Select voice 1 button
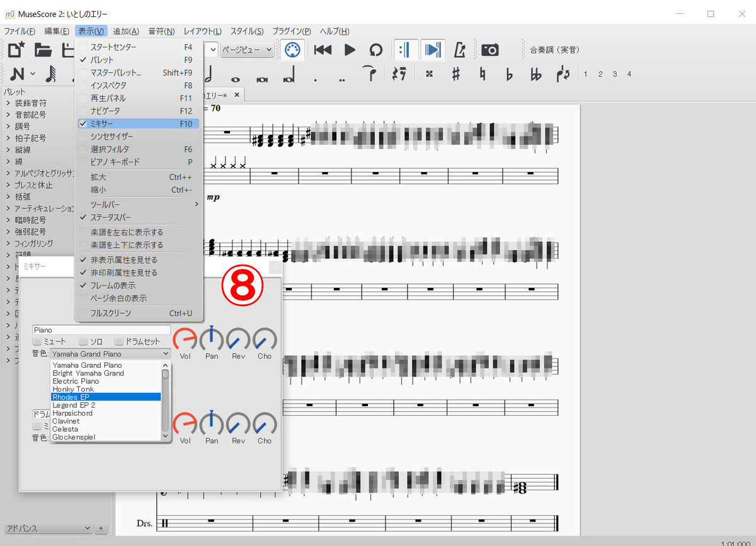 tap(585, 74)
